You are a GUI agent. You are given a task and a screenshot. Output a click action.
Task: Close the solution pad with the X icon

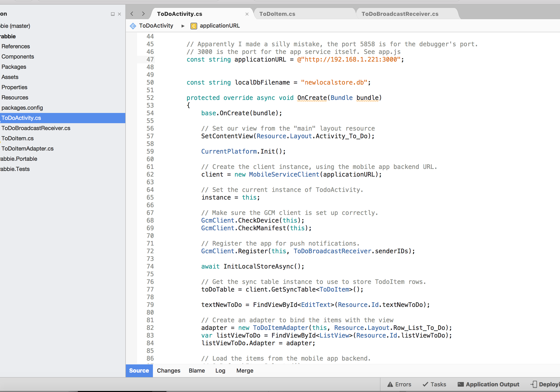(x=119, y=14)
